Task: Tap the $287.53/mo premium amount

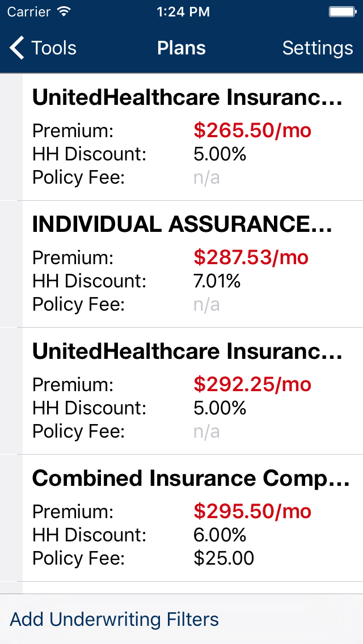Action: coord(251,258)
